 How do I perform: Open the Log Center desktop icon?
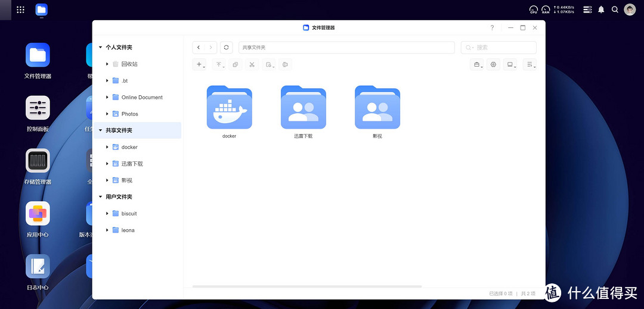[x=38, y=267]
